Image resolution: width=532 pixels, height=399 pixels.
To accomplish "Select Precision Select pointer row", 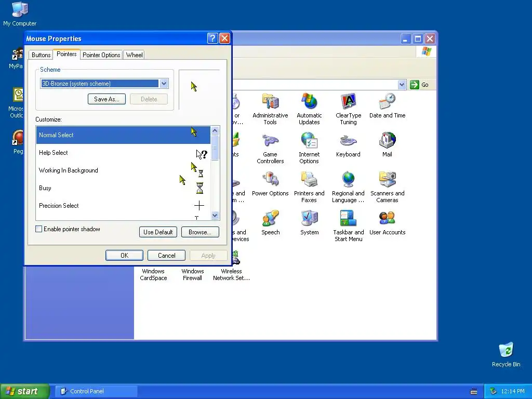I will pyautogui.click(x=123, y=206).
